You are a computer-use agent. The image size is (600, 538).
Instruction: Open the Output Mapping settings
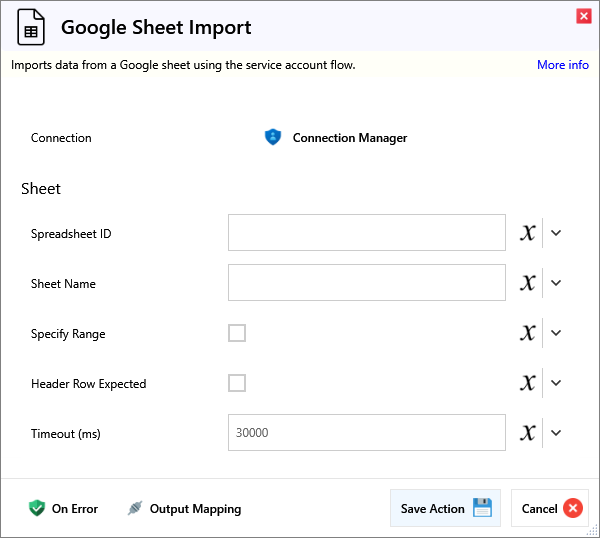tap(185, 509)
